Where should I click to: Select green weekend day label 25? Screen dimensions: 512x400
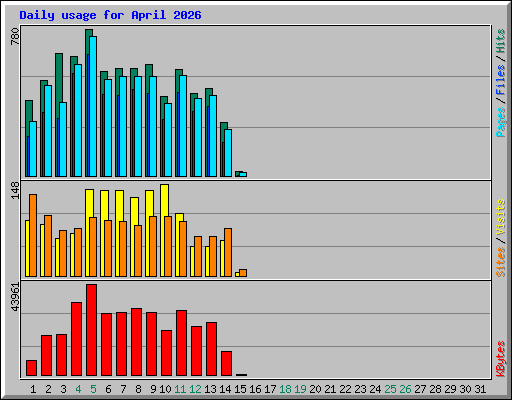tap(390, 389)
